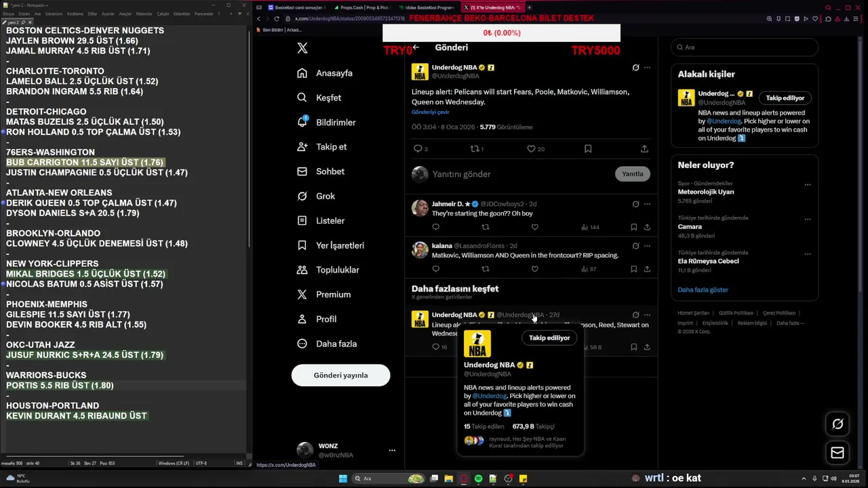
Task: Click X search field Ara
Action: click(745, 47)
